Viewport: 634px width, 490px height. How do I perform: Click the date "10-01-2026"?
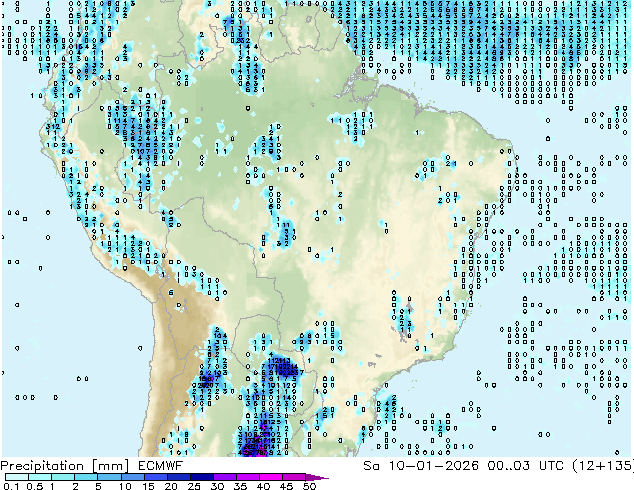click(433, 466)
